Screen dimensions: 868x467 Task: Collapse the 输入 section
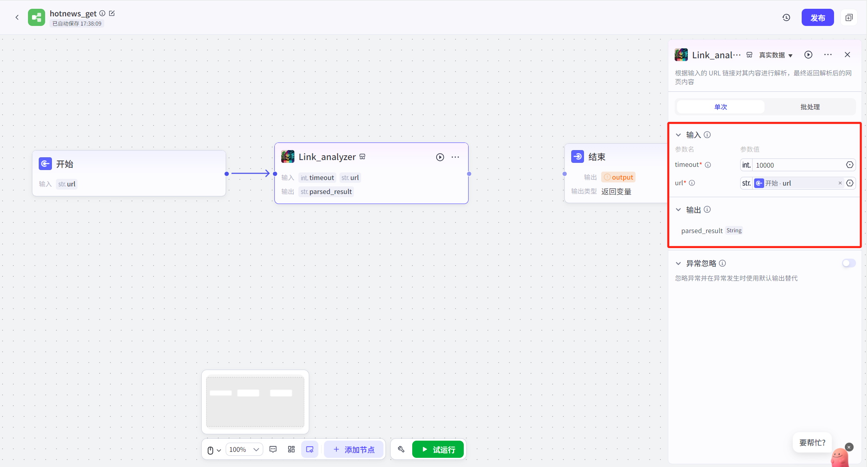(678, 135)
